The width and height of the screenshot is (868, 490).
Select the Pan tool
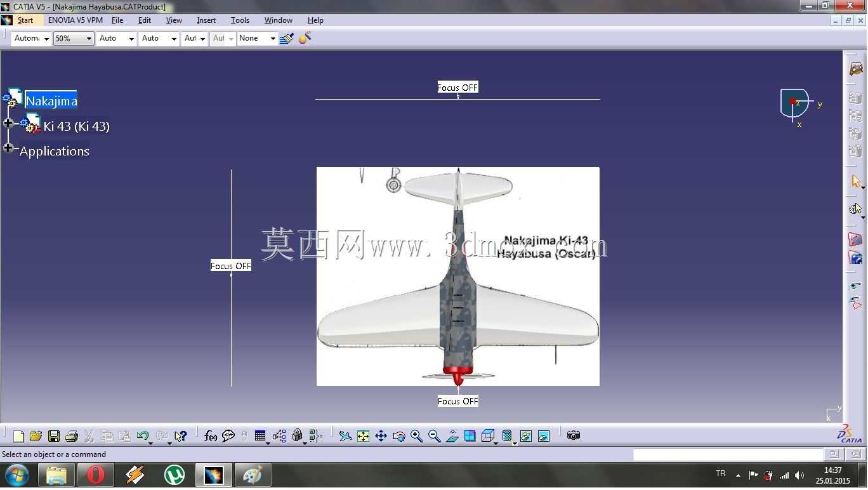[x=381, y=436]
